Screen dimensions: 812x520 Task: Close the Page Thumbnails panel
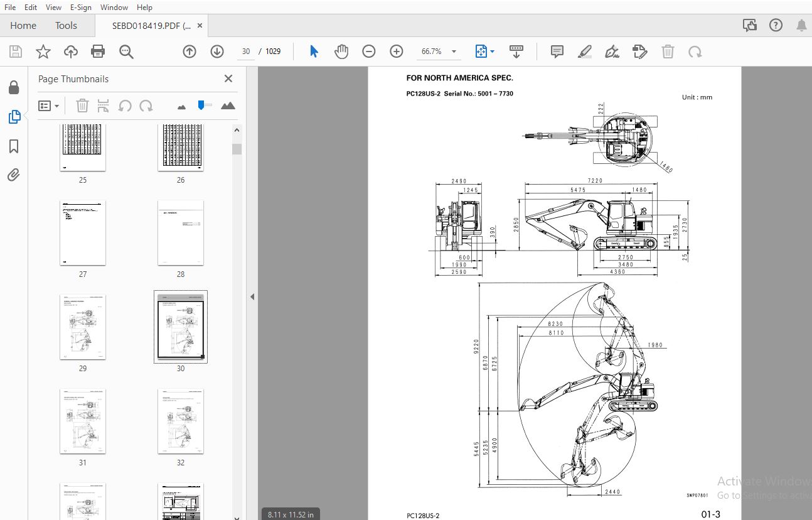(x=228, y=79)
